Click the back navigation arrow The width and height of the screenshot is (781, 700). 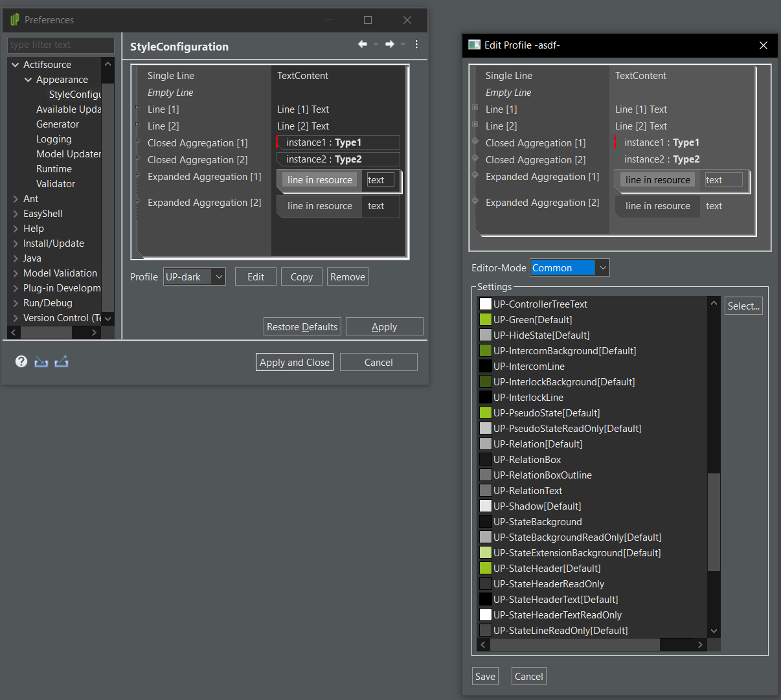click(x=363, y=44)
